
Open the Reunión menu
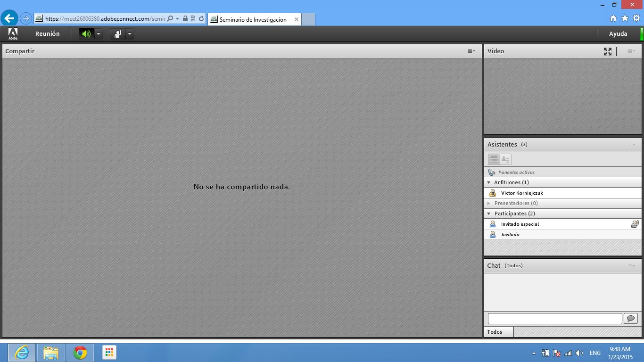pyautogui.click(x=47, y=34)
